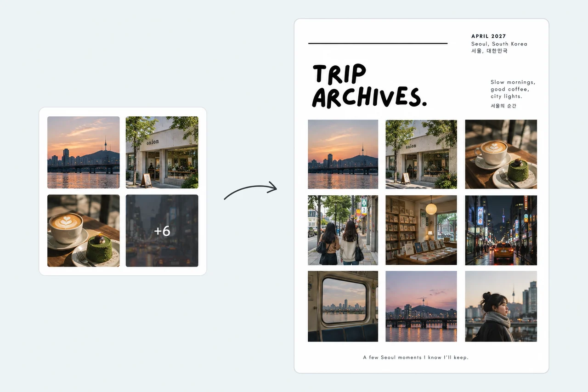This screenshot has height=392, width=588.
Task: Select latte and matcha cake photo in small gallery
Action: (x=84, y=231)
